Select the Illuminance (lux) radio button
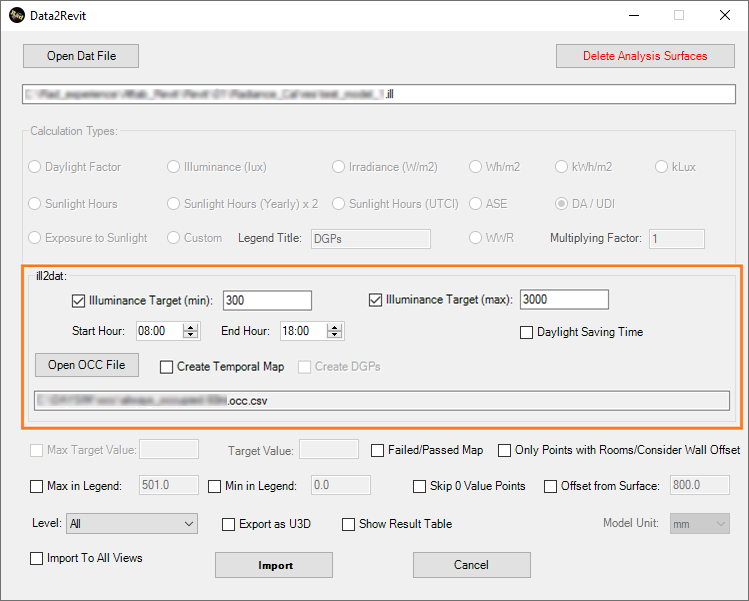 (x=173, y=167)
